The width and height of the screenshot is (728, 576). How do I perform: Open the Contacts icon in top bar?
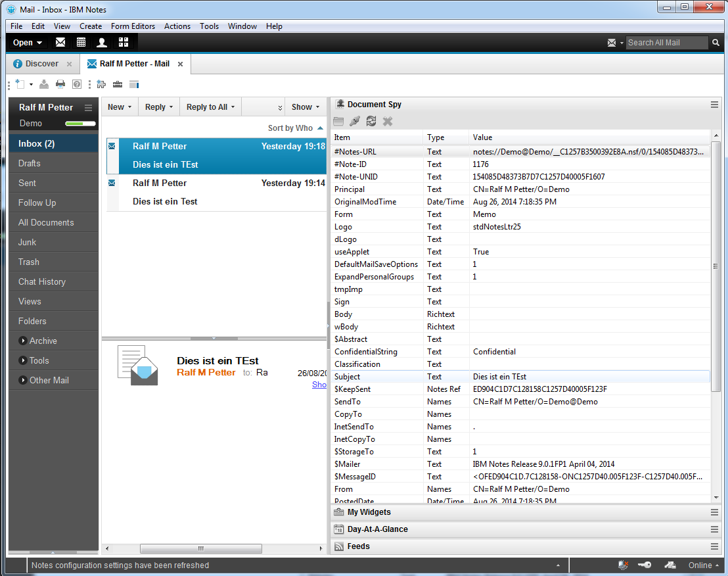(102, 43)
